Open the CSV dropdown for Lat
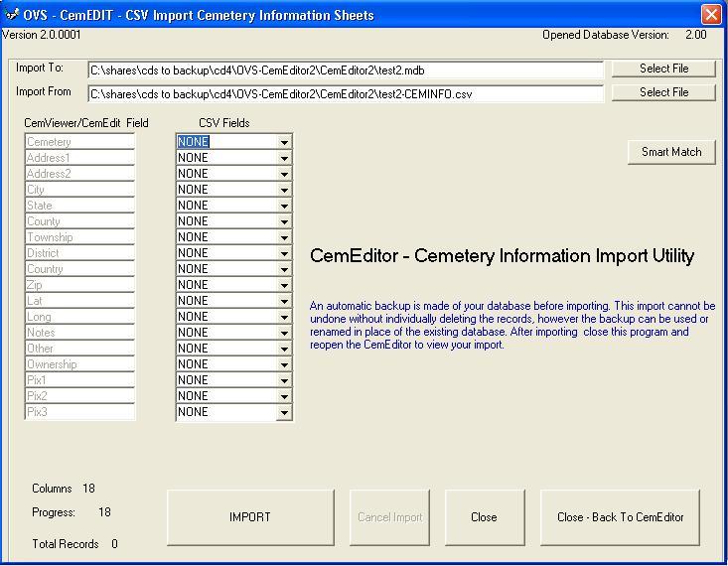The width and height of the screenshot is (728, 566). [x=284, y=301]
